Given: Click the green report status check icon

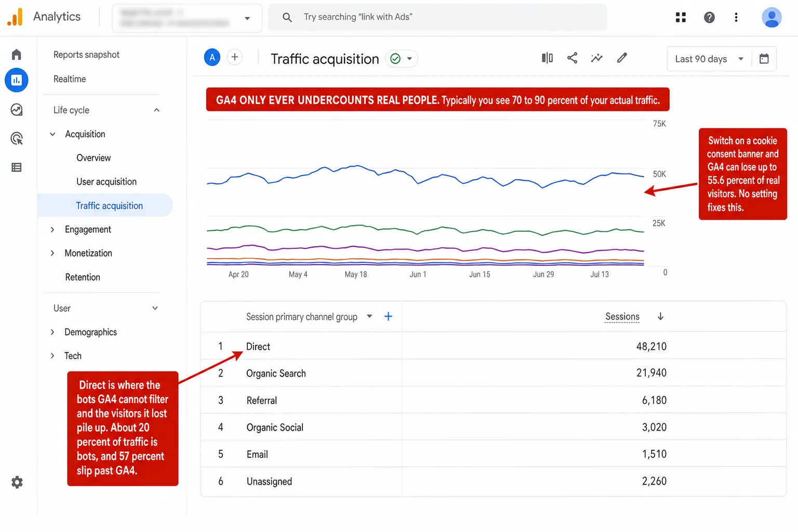Looking at the screenshot, I should coord(395,59).
